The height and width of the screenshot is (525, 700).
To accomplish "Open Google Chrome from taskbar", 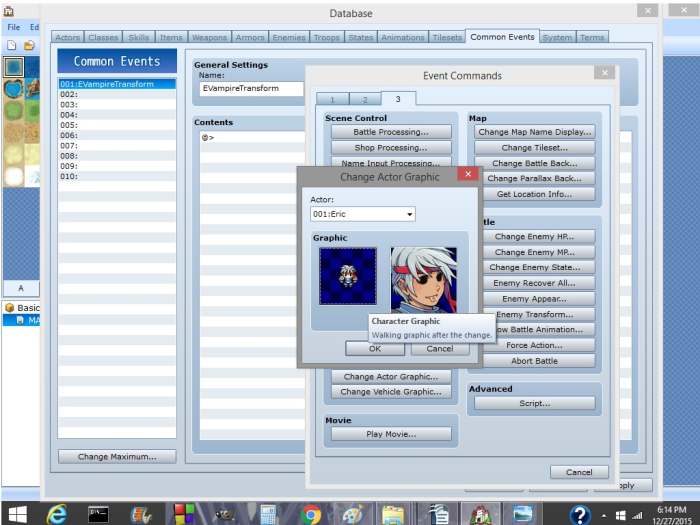I will [x=311, y=515].
